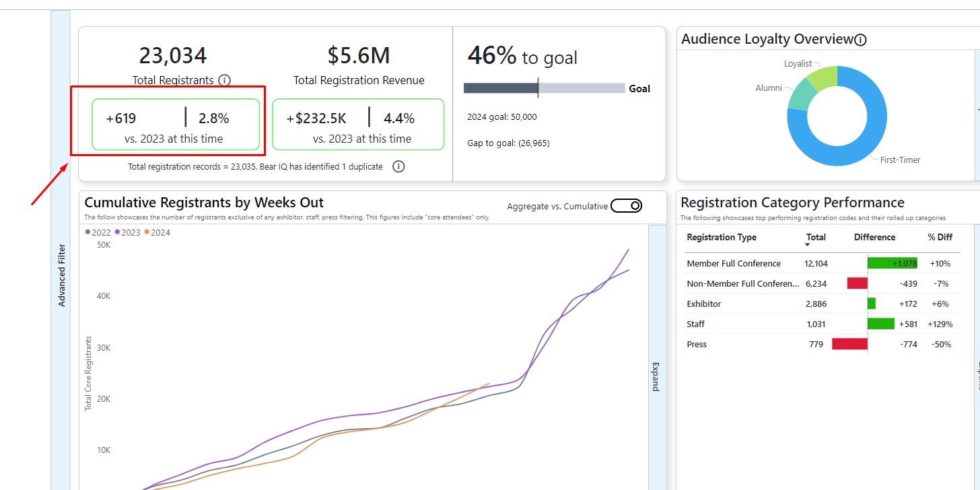This screenshot has height=490, width=980.
Task: Click the 2024 legend marker
Action: tap(147, 232)
